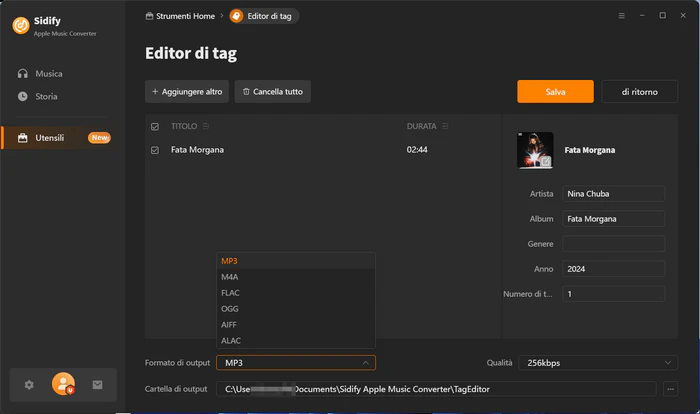
Task: Click the DURATA column sort icon
Action: click(445, 126)
